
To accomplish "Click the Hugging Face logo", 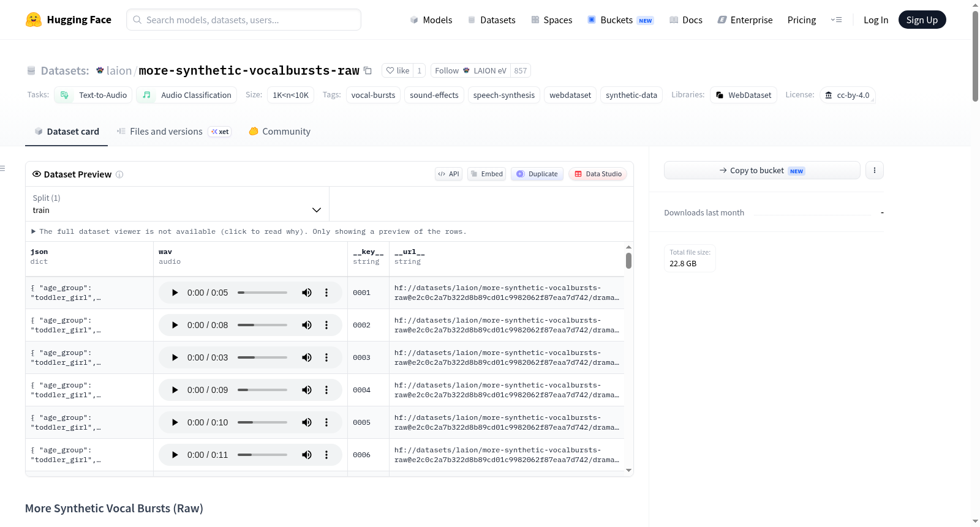I will [69, 20].
